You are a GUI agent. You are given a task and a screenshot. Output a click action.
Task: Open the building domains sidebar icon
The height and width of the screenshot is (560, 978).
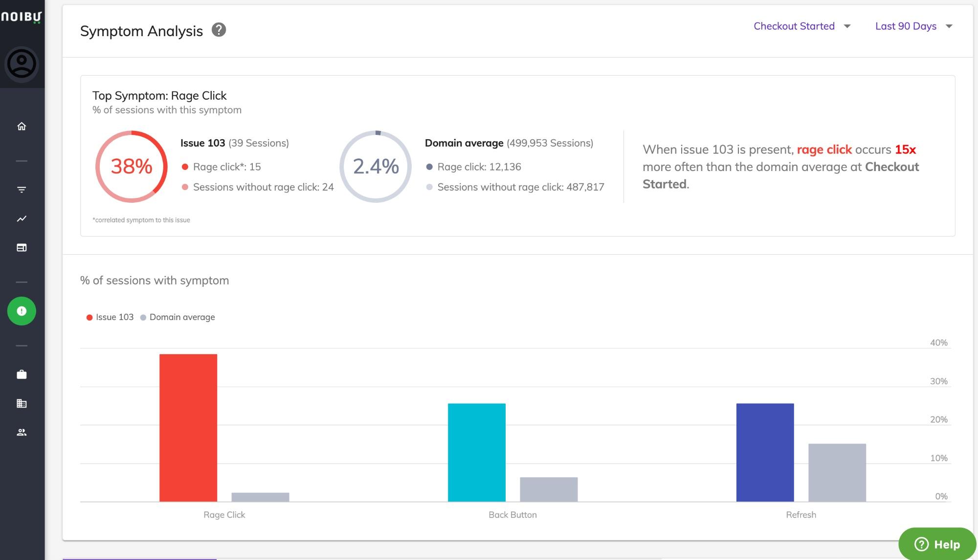[22, 404]
